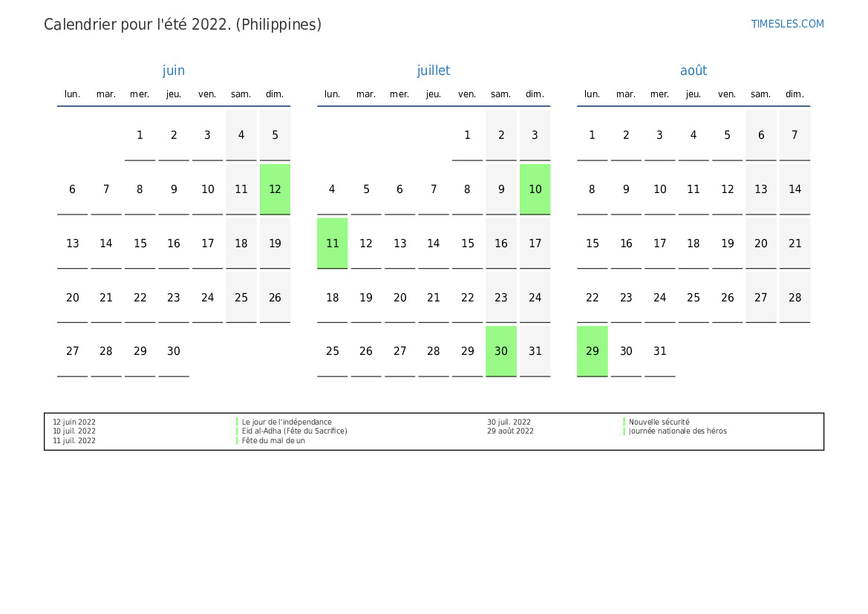Click legend entry 'Nouvelle sécurité'
This screenshot has width=868, height=614.
(x=659, y=422)
